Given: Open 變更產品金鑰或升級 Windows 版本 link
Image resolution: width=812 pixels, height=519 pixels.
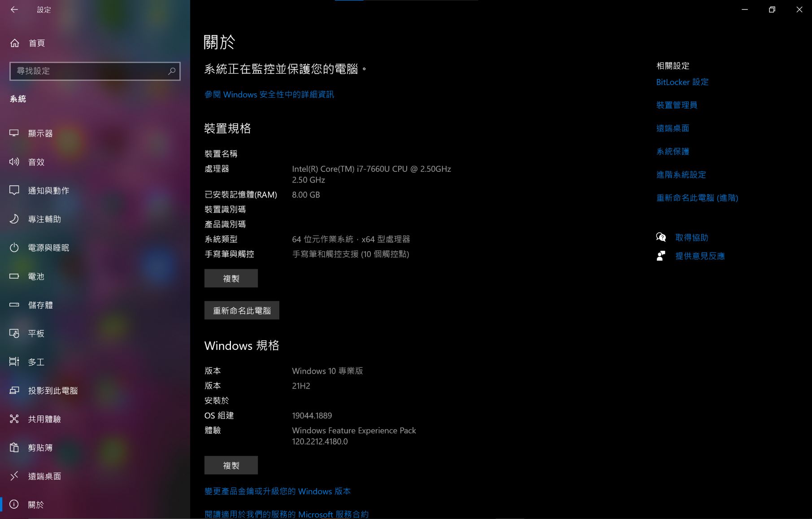Looking at the screenshot, I should [278, 491].
